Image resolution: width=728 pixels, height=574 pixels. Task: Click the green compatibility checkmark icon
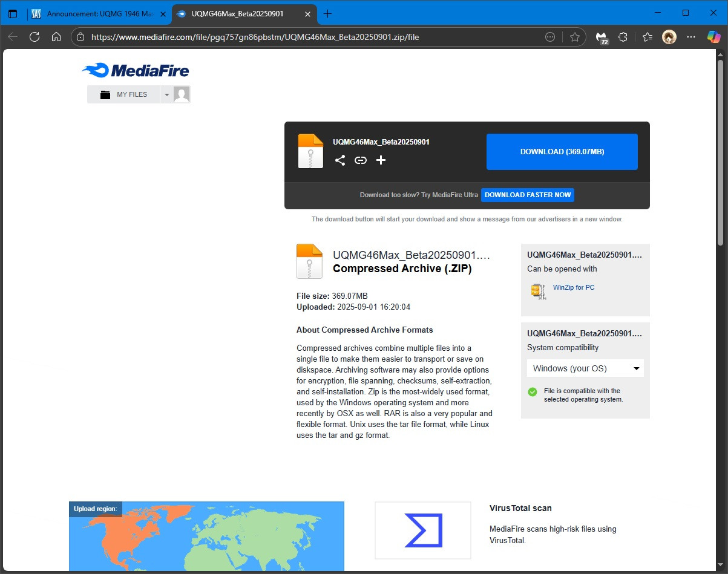(533, 392)
